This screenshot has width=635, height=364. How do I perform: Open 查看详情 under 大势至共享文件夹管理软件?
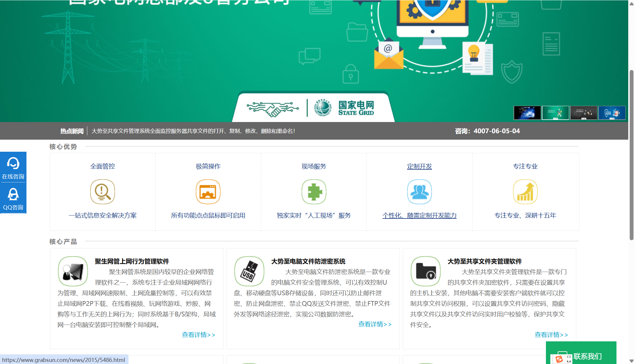[x=551, y=335]
